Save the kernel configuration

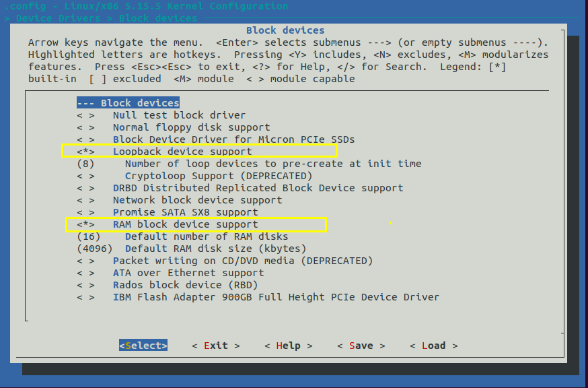361,345
